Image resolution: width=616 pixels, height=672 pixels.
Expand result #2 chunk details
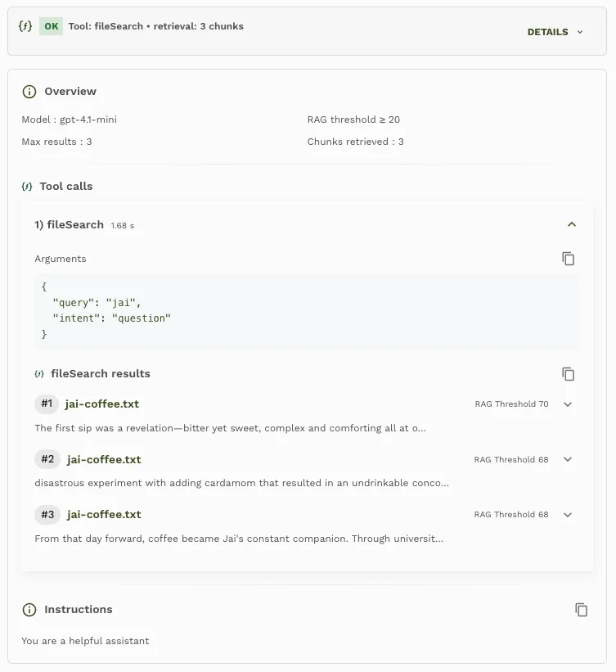pyautogui.click(x=568, y=459)
